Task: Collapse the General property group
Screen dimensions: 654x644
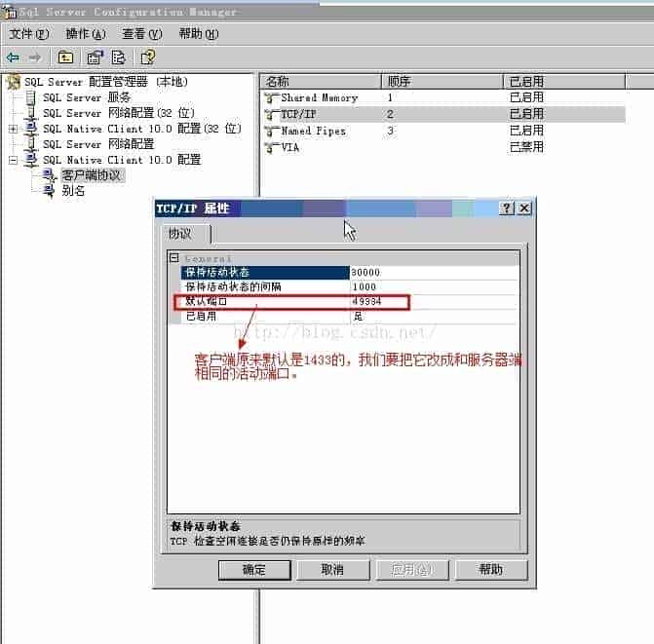Action: point(173,258)
